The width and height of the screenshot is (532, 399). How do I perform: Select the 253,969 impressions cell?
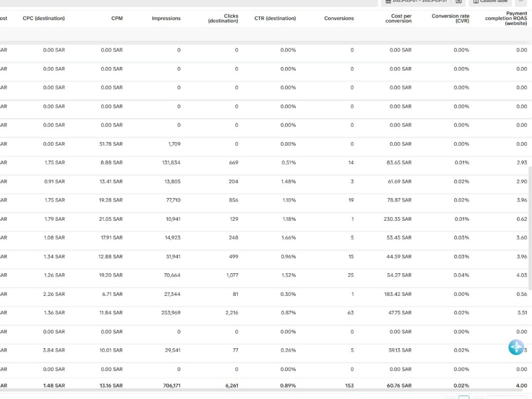click(x=171, y=313)
